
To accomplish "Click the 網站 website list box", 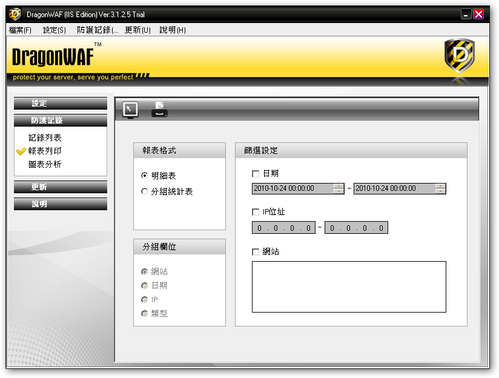I will [349, 287].
